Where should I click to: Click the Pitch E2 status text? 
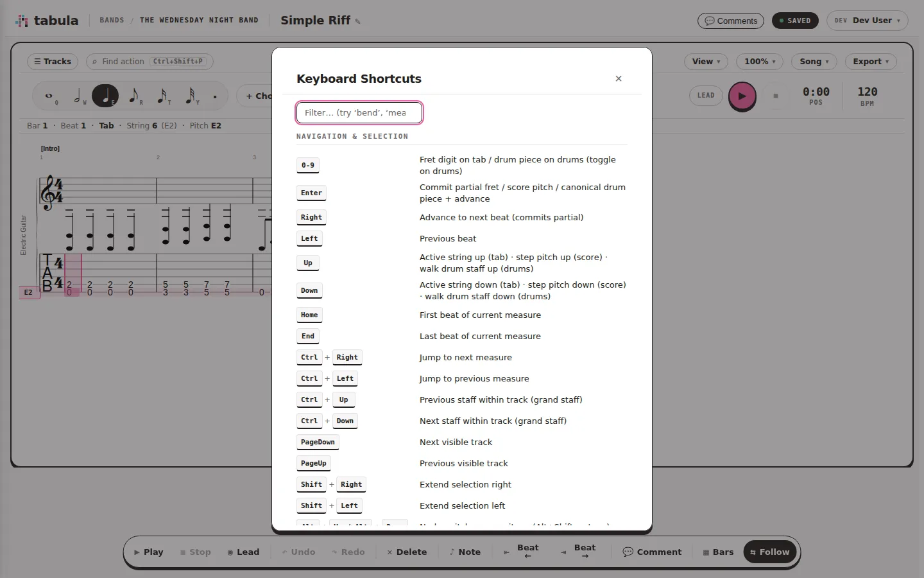coord(205,126)
